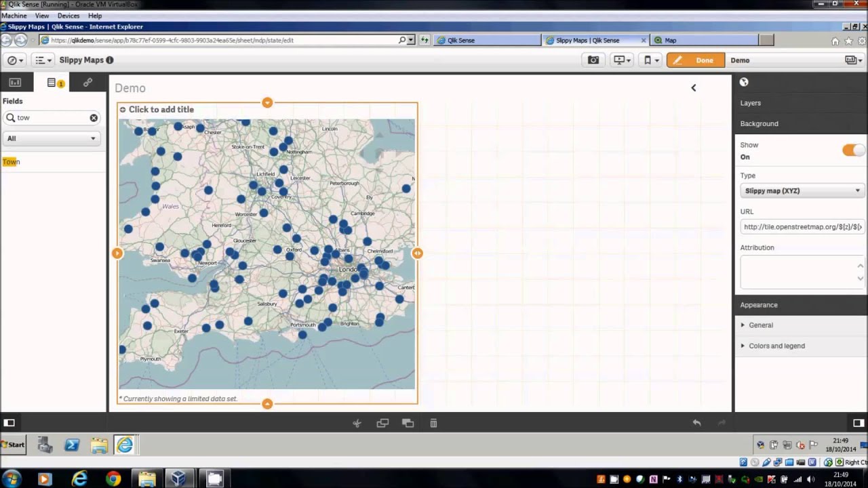
Task: Close the Slippy Maps browser tab
Action: (644, 41)
